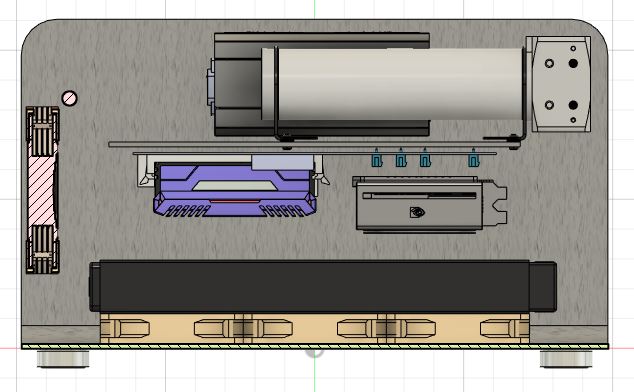Pick the pink hatched side fan

point(43,190)
